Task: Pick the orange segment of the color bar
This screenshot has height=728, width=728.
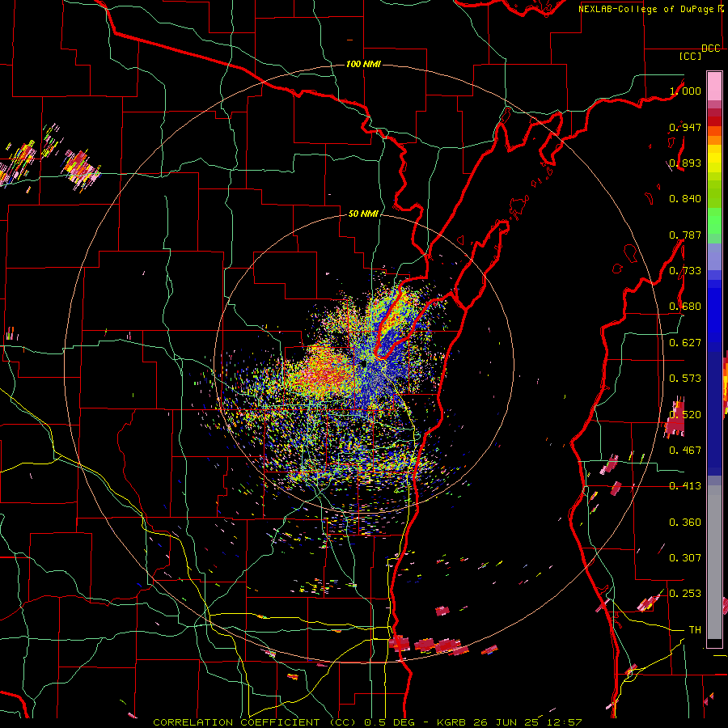Action: [x=714, y=140]
